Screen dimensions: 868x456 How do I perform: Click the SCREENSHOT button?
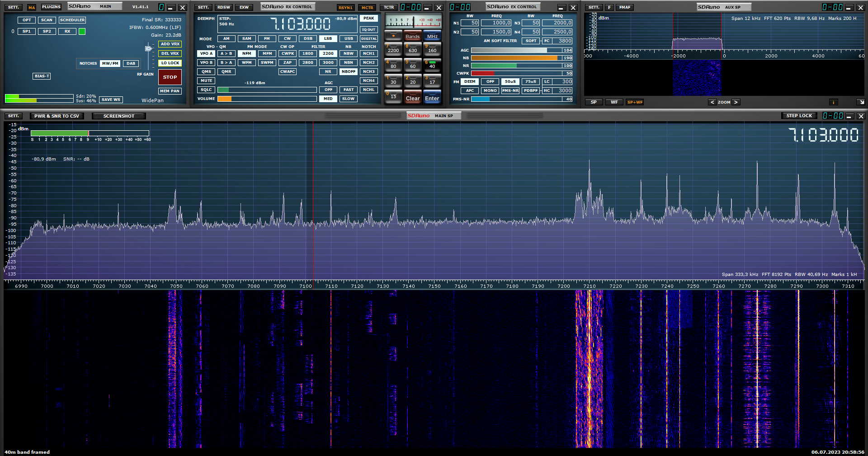click(118, 116)
